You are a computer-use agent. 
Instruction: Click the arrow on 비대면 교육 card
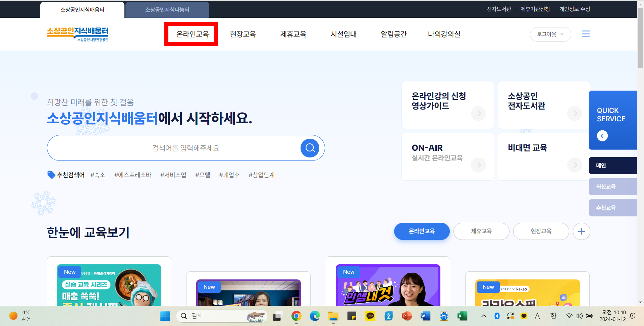pos(575,165)
